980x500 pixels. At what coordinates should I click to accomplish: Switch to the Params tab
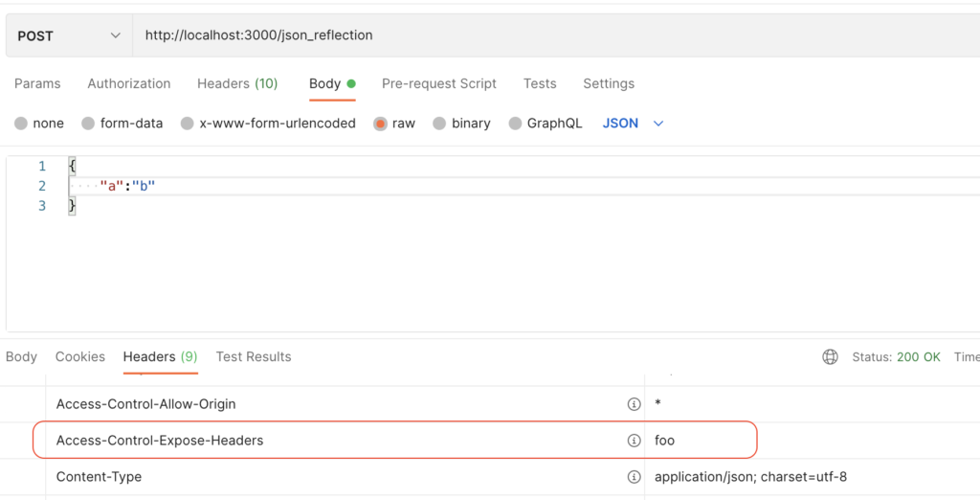(x=37, y=84)
